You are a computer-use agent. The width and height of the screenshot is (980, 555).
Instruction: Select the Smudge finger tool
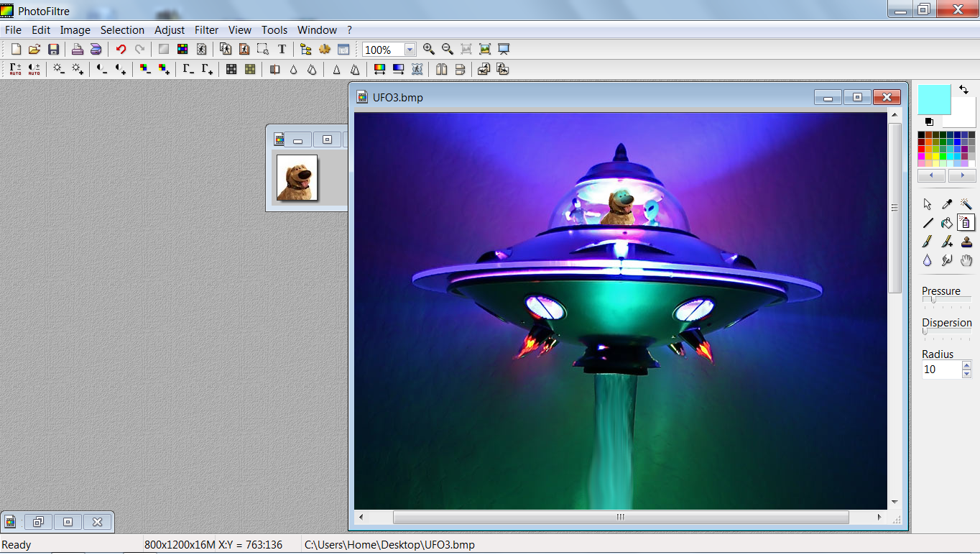tap(947, 260)
